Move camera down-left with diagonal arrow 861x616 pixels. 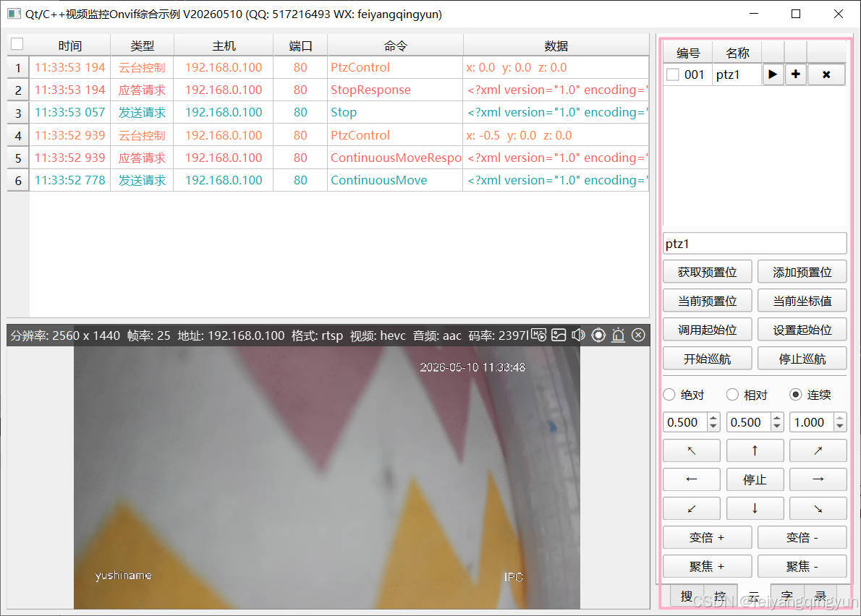(691, 508)
